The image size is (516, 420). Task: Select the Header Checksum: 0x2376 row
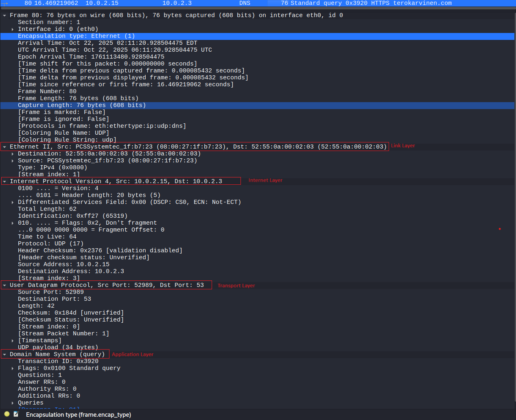[100, 251]
